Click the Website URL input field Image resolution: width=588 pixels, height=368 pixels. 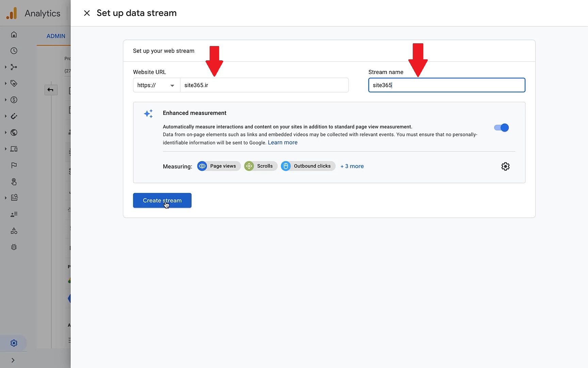pos(264,85)
